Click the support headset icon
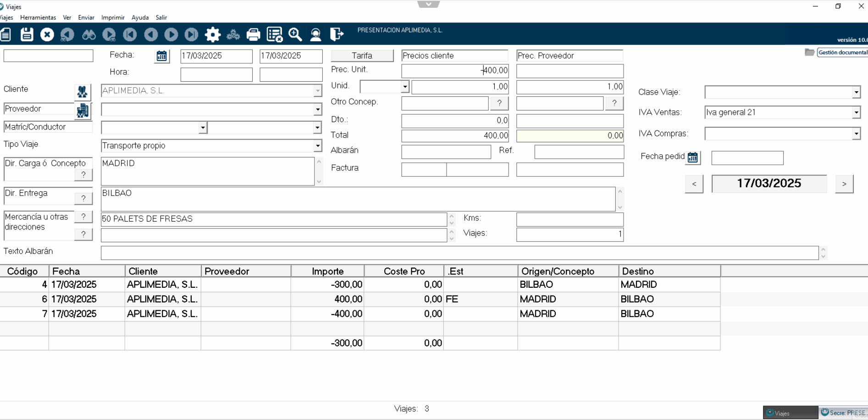The image size is (868, 420). click(315, 34)
